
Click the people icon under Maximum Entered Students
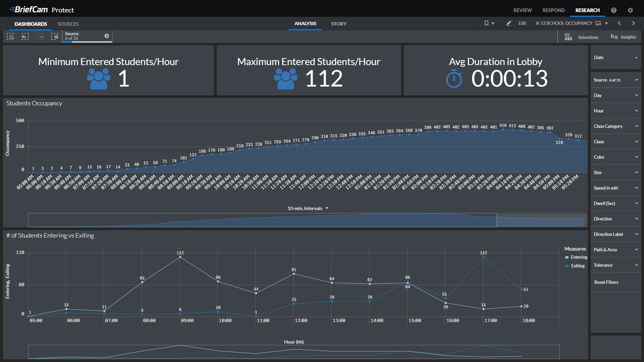[286, 79]
